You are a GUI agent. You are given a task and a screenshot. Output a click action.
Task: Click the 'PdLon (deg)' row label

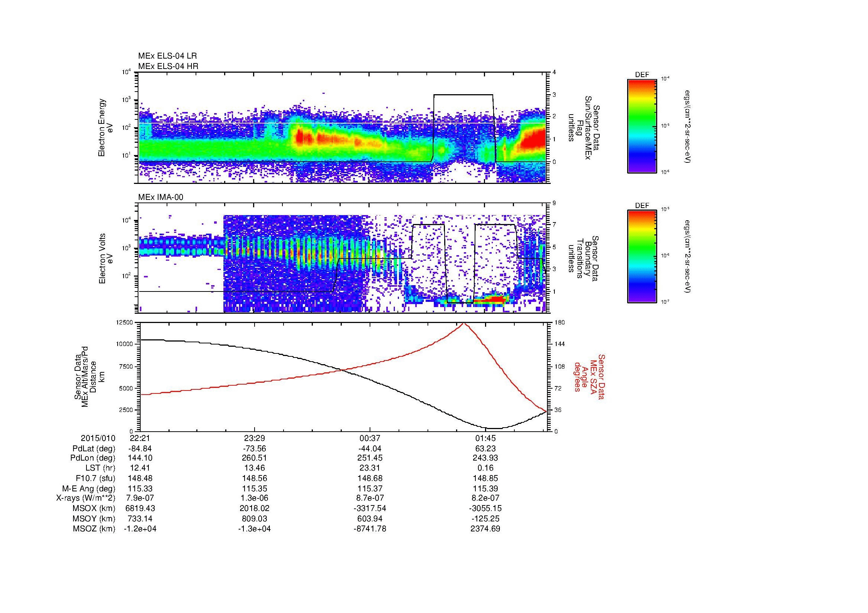(x=93, y=458)
